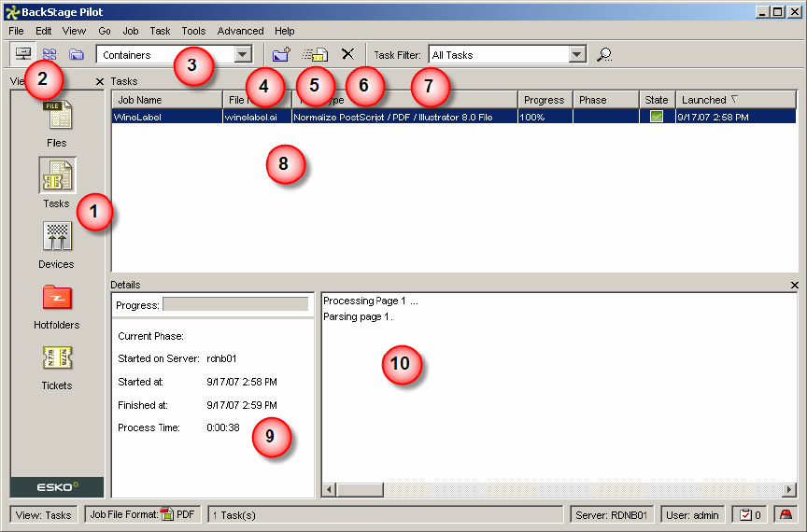807x532 pixels.
Task: Sort by the State column header
Action: pyautogui.click(x=657, y=100)
